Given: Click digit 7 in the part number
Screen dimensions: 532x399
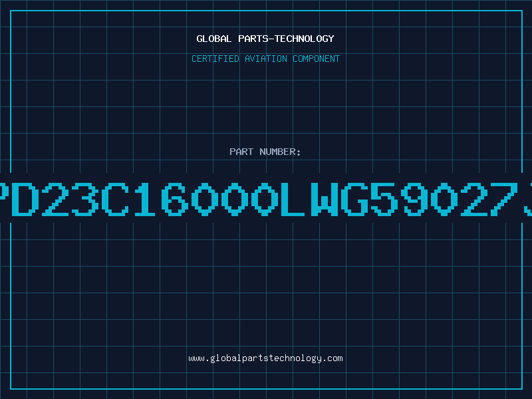Looking at the screenshot, I should coord(505,199).
